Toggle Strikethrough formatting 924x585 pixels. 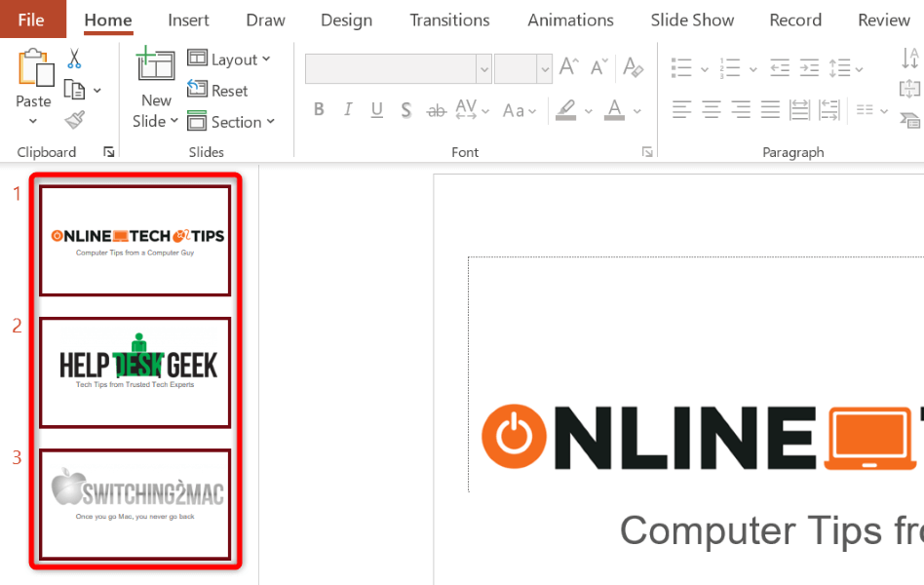coord(436,109)
